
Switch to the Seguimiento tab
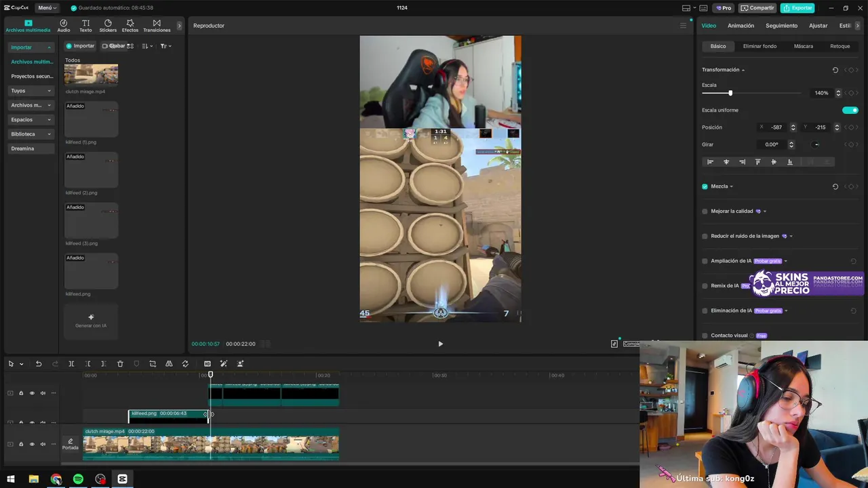coord(781,26)
